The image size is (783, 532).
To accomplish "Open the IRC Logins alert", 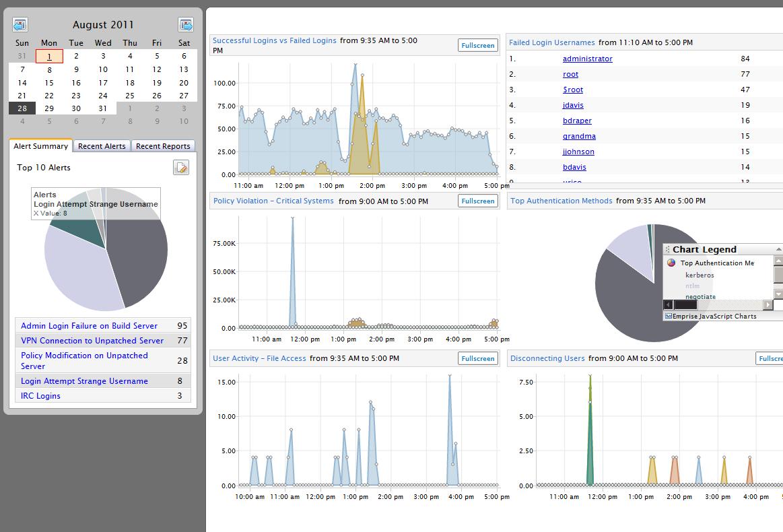I will 40,396.
